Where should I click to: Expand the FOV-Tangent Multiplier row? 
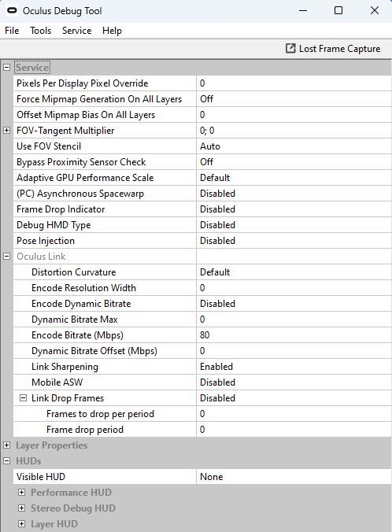6,131
